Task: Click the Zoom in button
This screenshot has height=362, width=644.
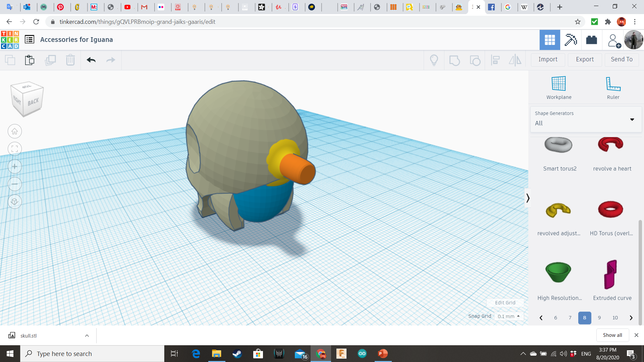Action: tap(15, 167)
